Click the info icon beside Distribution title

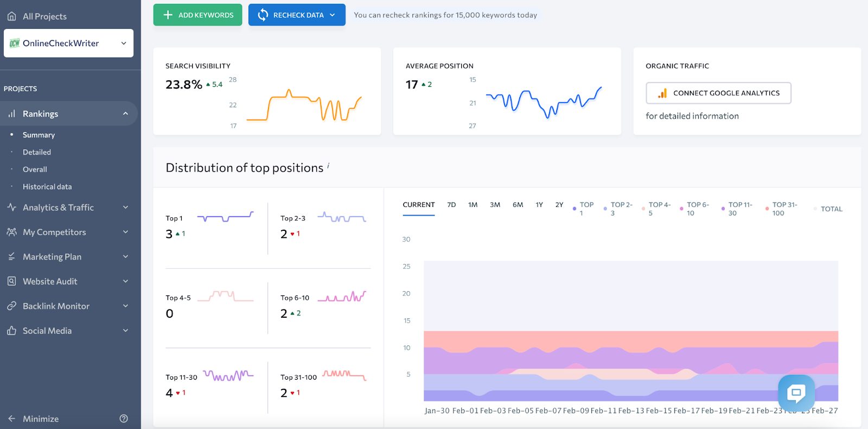[328, 165]
